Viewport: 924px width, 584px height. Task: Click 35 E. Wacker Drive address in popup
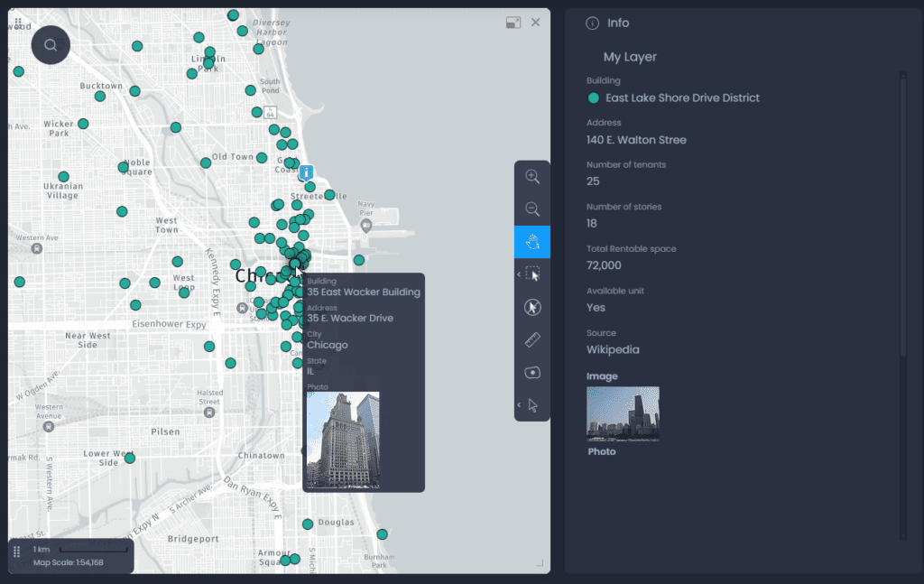pos(350,319)
